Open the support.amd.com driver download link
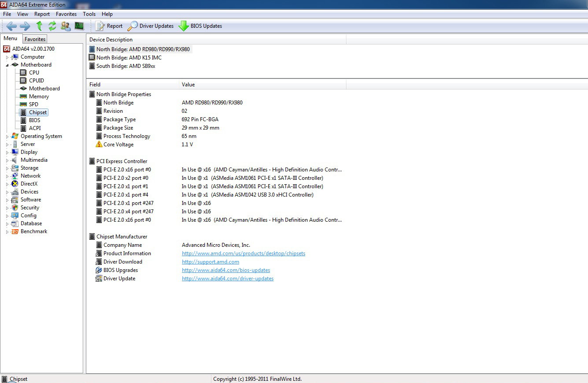This screenshot has width=588, height=383. (211, 262)
